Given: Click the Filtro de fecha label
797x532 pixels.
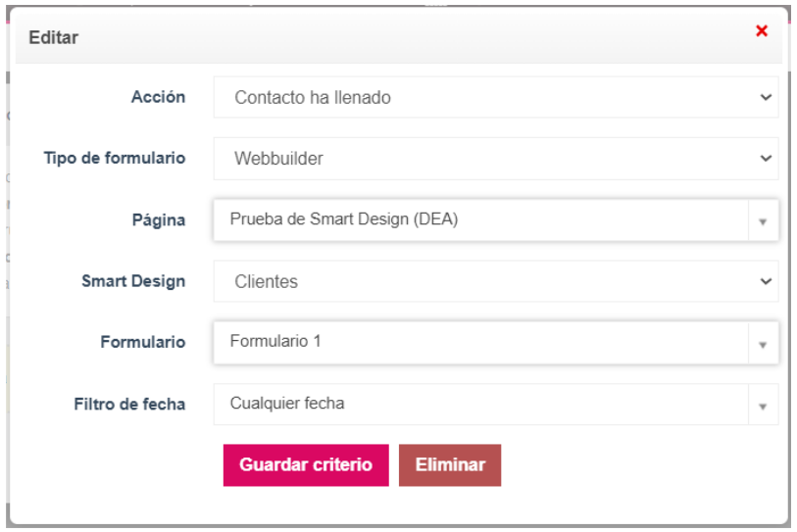Looking at the screenshot, I should pos(129,404).
